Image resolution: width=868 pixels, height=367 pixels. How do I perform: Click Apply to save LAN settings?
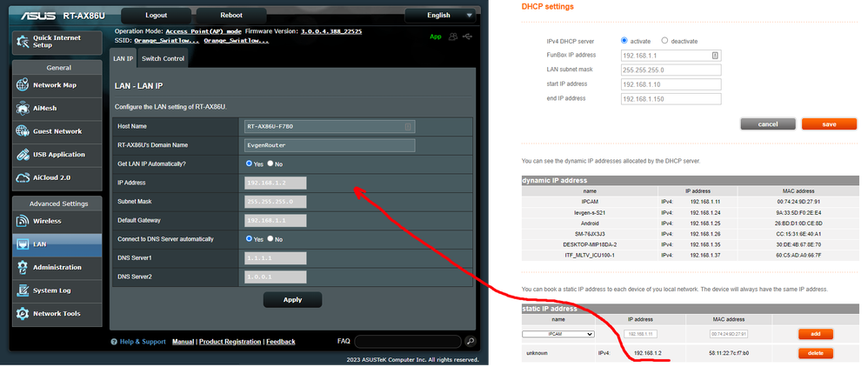pos(292,300)
